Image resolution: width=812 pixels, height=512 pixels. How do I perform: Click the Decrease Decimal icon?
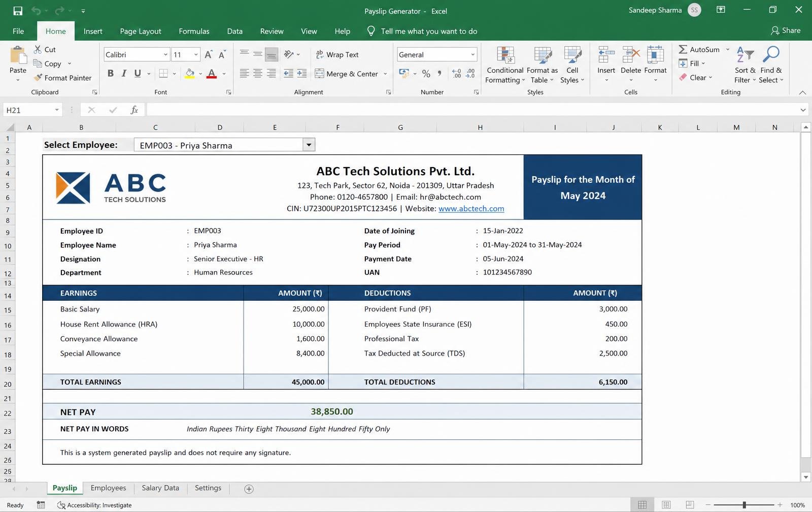470,74
